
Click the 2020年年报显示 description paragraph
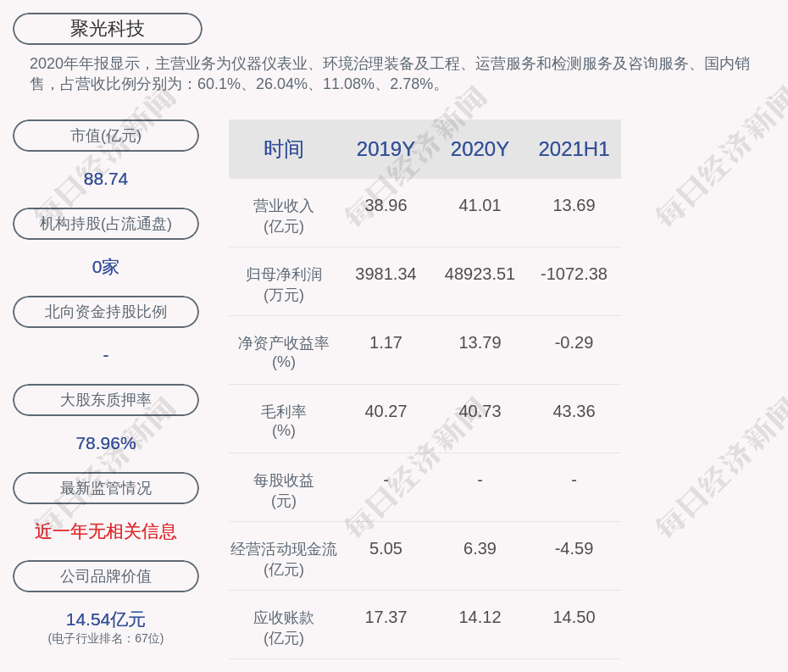coord(390,74)
